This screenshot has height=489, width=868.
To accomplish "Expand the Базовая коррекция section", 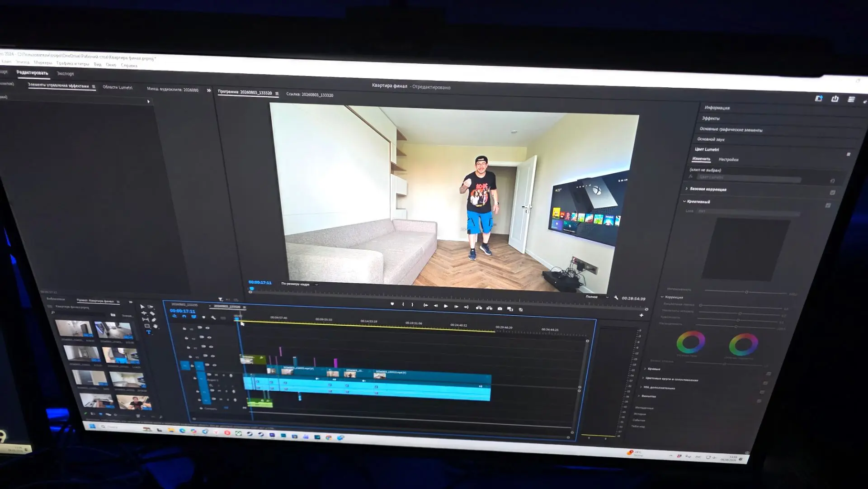I will click(x=686, y=188).
